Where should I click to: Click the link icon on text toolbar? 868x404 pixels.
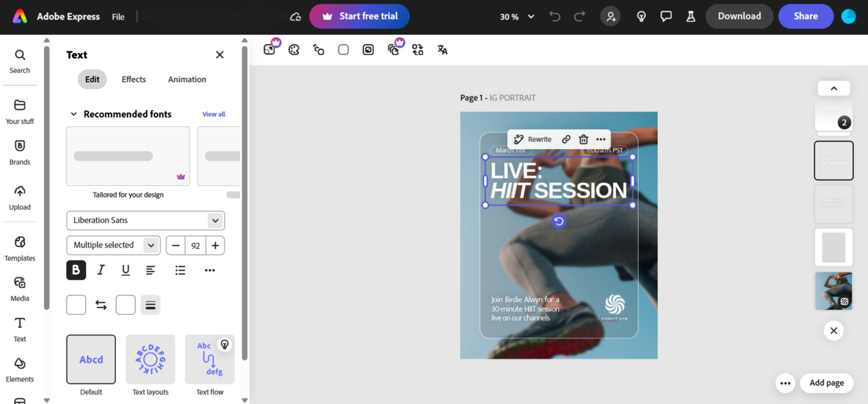pyautogui.click(x=566, y=139)
